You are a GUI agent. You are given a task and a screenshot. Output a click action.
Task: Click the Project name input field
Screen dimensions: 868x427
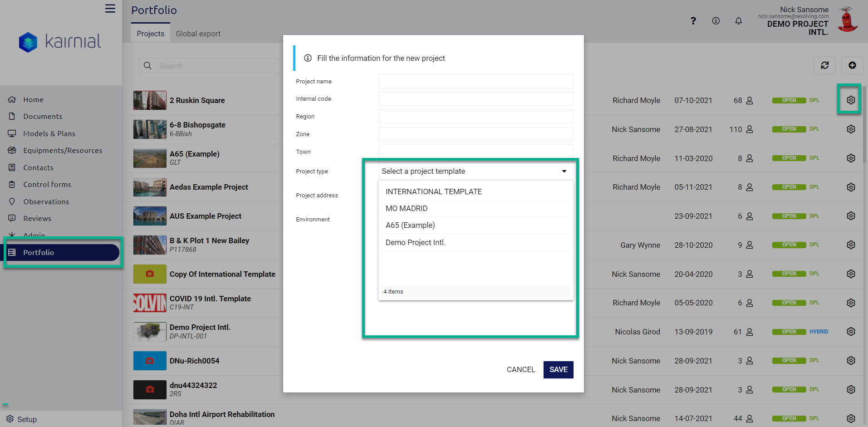tap(476, 82)
